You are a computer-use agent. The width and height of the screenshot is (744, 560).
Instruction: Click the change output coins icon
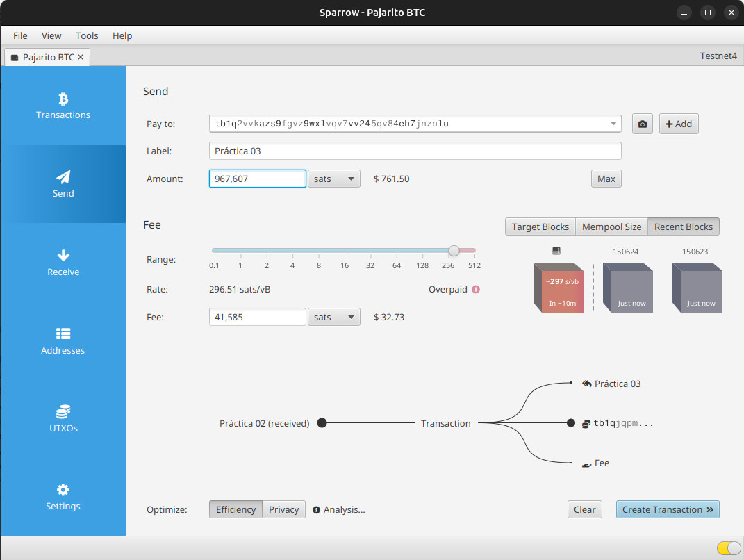(x=586, y=424)
